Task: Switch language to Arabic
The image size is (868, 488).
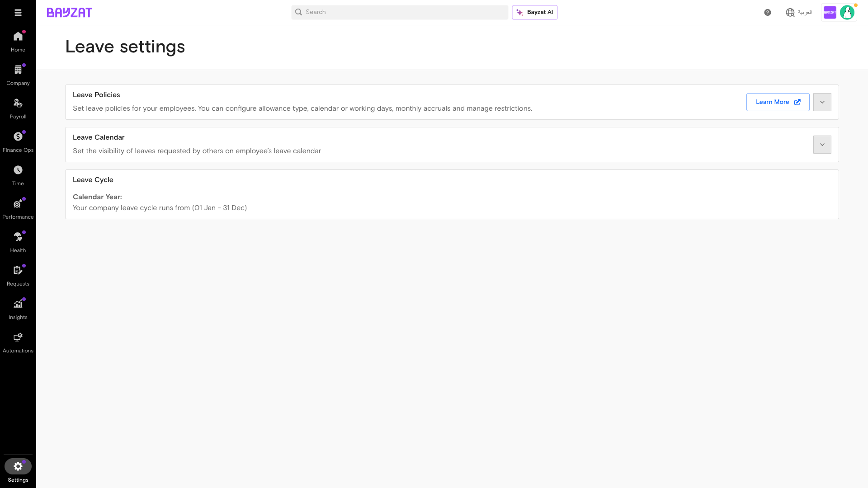Action: (x=799, y=13)
